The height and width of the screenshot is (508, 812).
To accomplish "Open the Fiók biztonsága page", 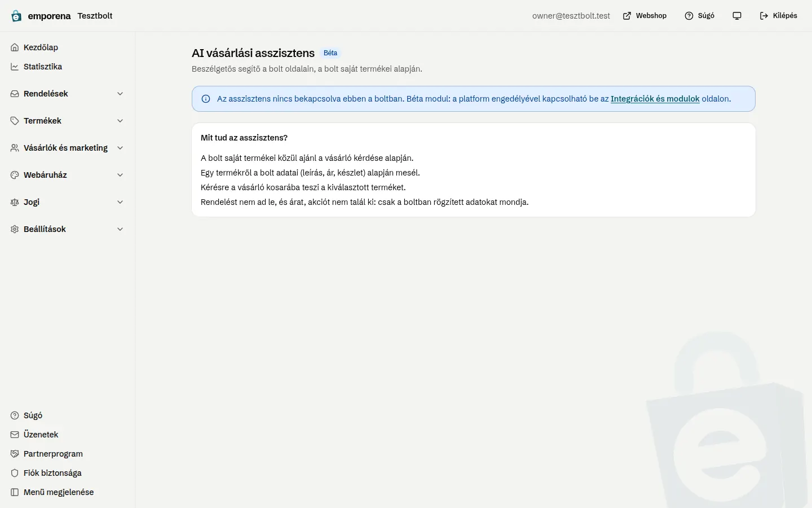I will 67,473.
